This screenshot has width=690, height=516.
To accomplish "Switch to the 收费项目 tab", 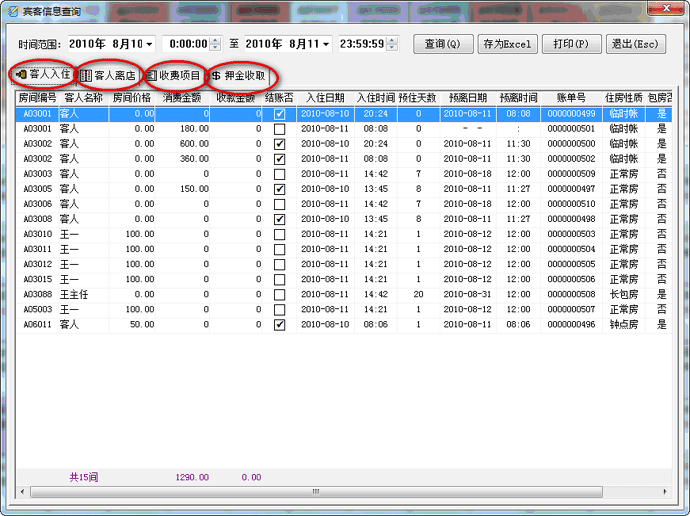I will (175, 76).
